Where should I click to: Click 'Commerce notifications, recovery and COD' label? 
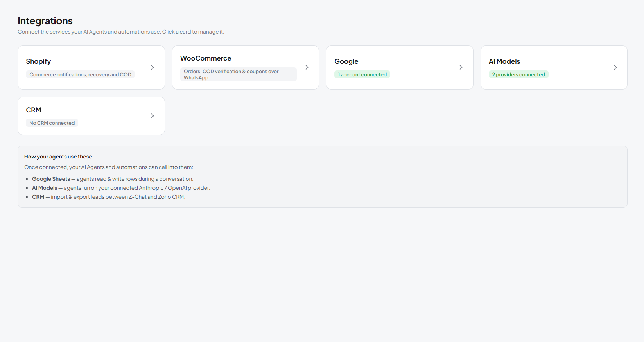coord(81,74)
